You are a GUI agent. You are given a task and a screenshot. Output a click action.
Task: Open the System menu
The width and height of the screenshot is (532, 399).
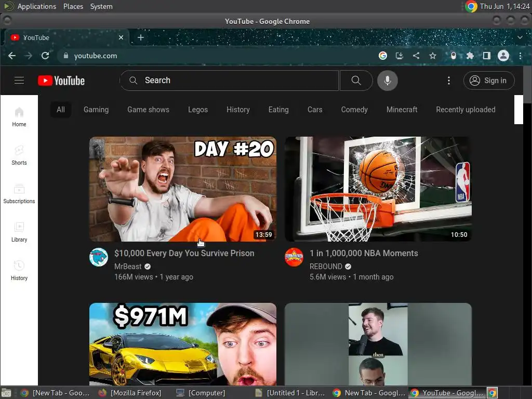[x=101, y=6]
